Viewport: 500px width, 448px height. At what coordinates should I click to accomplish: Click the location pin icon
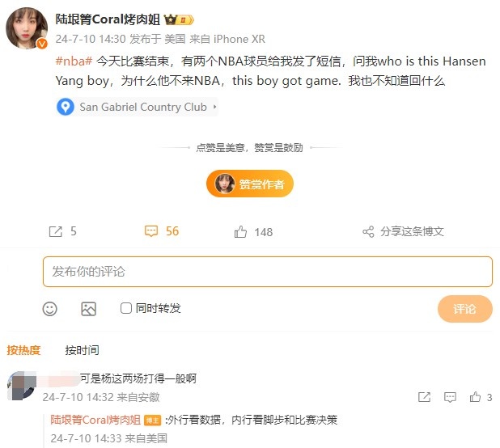point(66,107)
